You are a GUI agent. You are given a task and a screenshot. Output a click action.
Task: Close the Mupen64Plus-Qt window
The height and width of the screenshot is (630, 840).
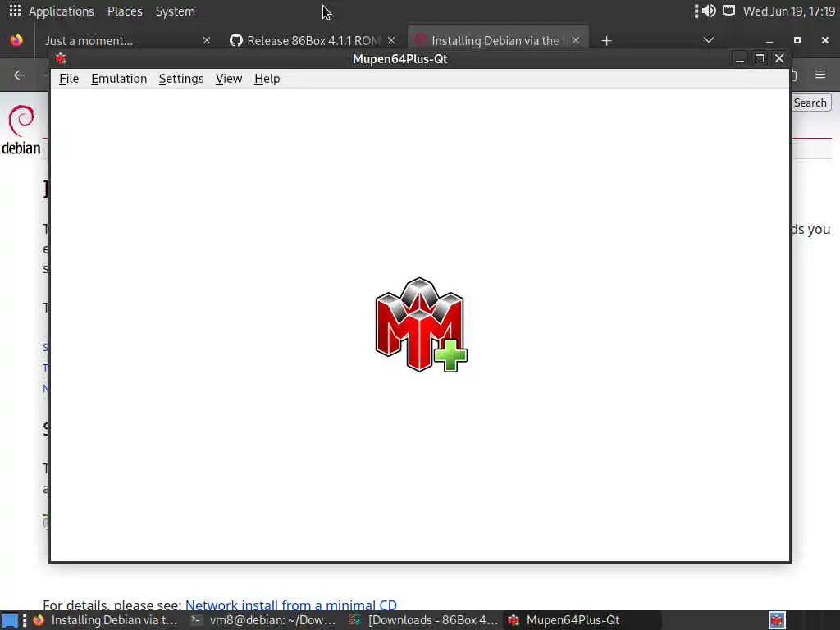(779, 58)
